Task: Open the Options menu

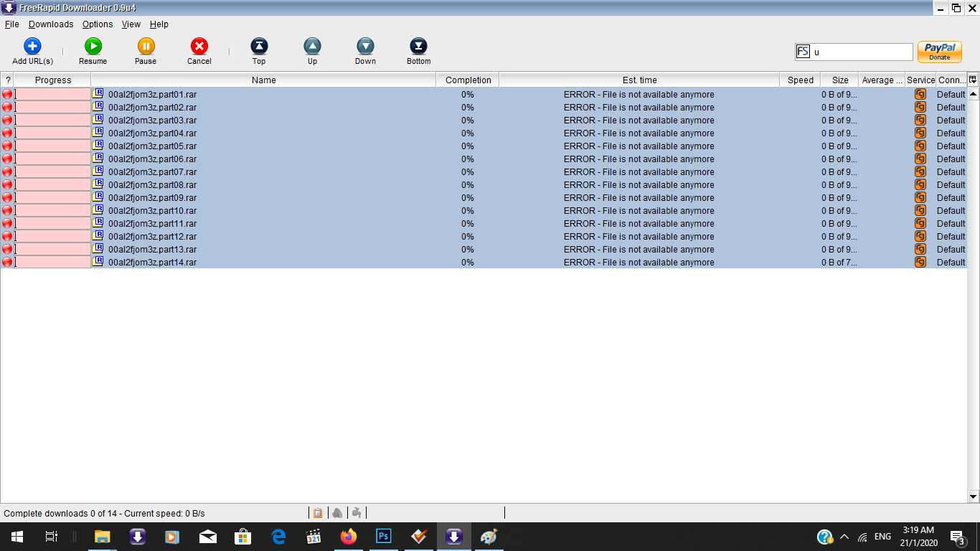Action: point(98,24)
